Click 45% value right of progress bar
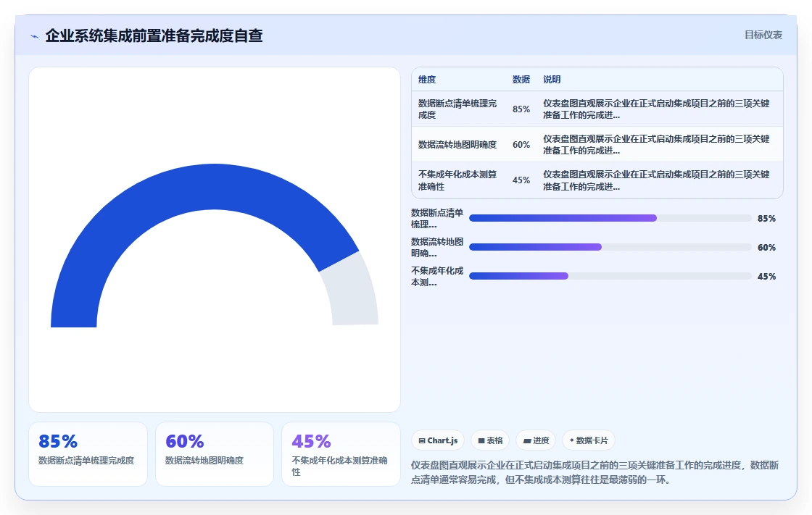 tap(766, 277)
